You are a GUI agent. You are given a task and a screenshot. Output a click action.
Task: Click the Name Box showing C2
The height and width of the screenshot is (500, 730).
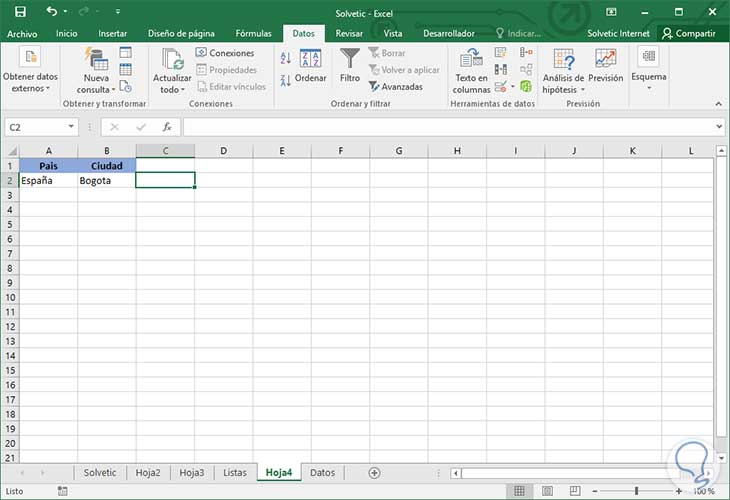pos(36,127)
